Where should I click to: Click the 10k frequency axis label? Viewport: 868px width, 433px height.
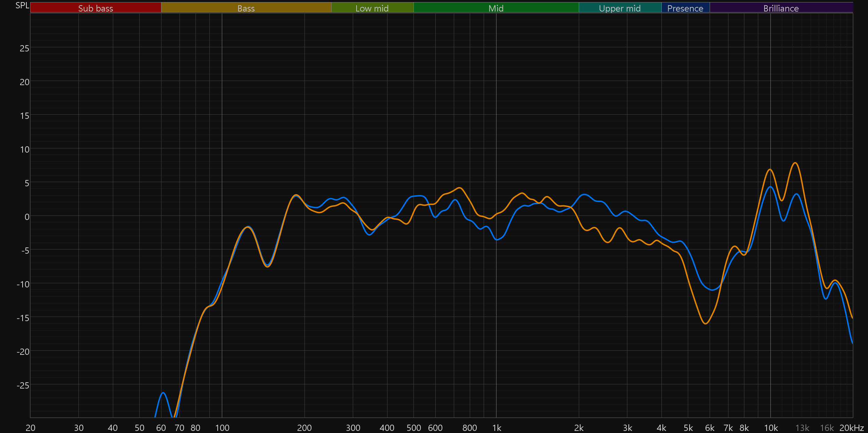pos(771,428)
